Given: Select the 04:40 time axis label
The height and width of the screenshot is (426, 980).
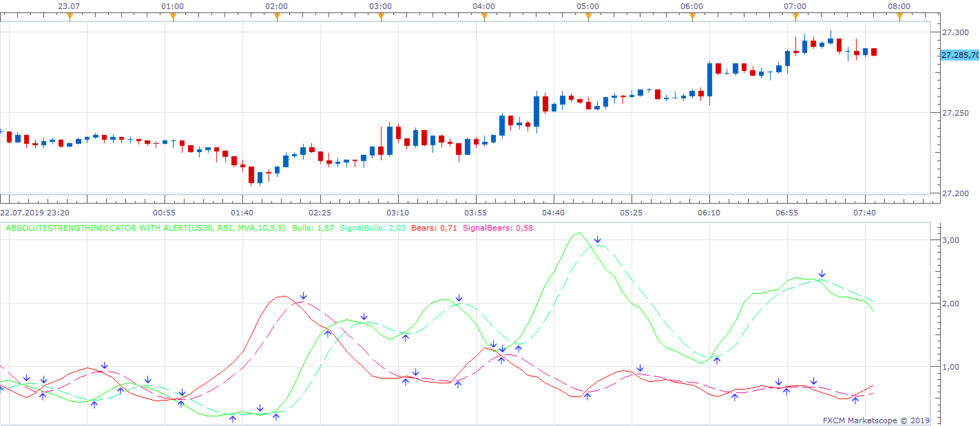Looking at the screenshot, I should click(553, 213).
